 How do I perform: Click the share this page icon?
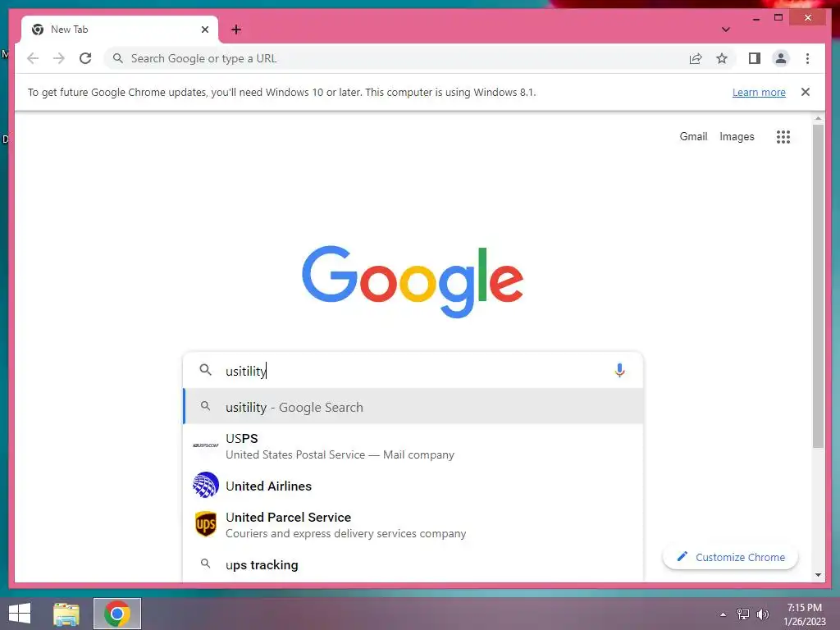(x=696, y=58)
